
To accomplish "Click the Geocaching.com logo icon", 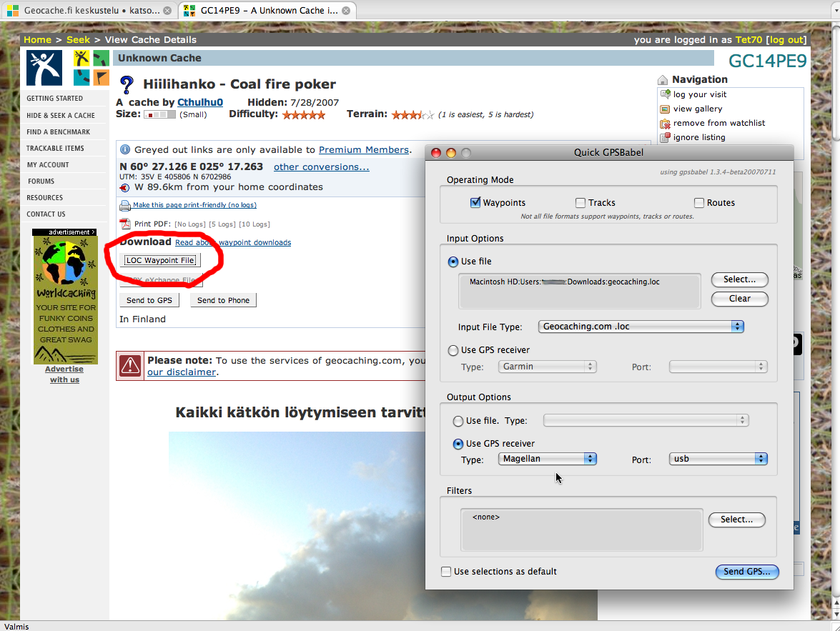I will click(44, 68).
